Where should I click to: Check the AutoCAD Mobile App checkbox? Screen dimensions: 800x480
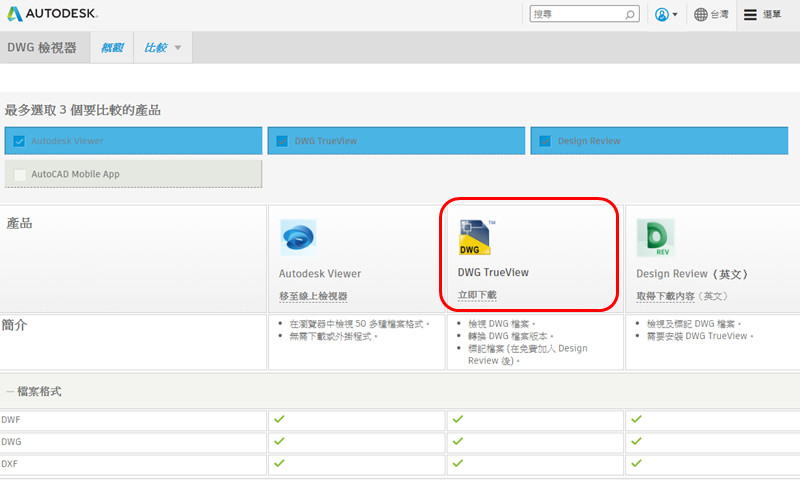(19, 174)
